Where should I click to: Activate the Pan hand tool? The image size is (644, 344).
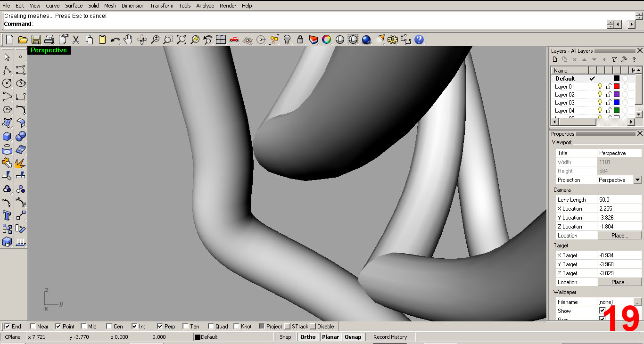click(128, 40)
